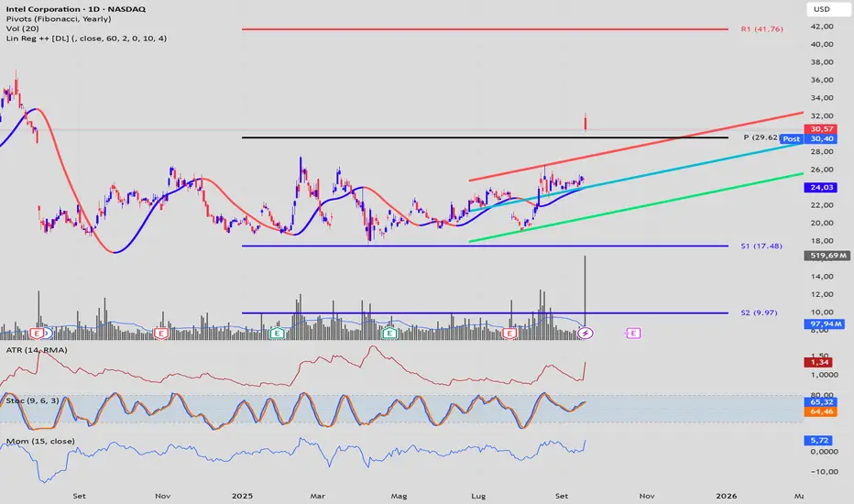Click the blue Post 30,40 price label
Viewport: 854px width, 504px height.
click(x=808, y=139)
